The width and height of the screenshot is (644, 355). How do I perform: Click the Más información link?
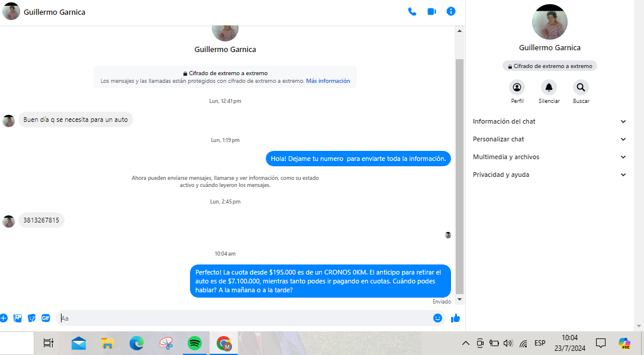pos(328,81)
